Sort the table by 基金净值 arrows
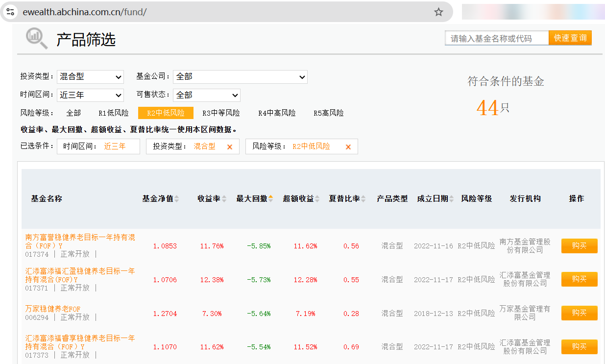The height and width of the screenshot is (364, 605). pyautogui.click(x=177, y=199)
